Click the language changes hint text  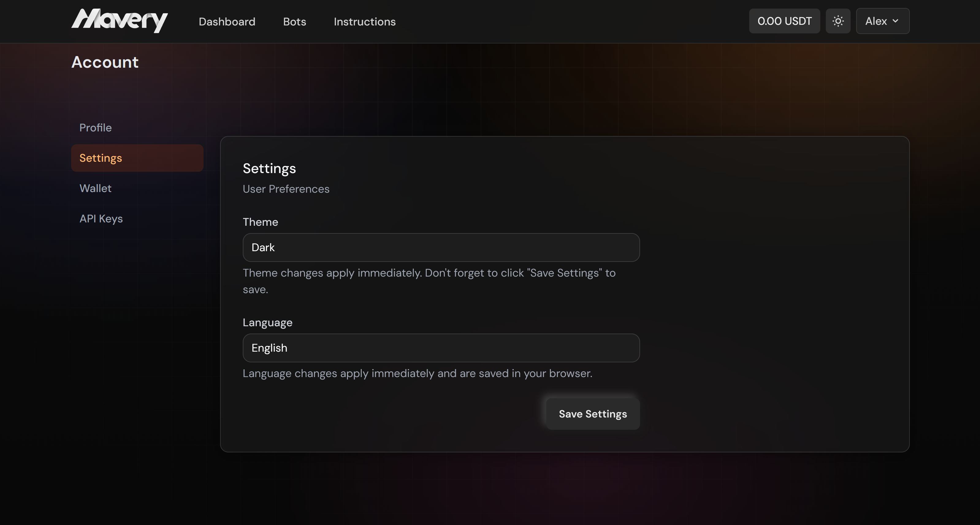click(x=417, y=373)
